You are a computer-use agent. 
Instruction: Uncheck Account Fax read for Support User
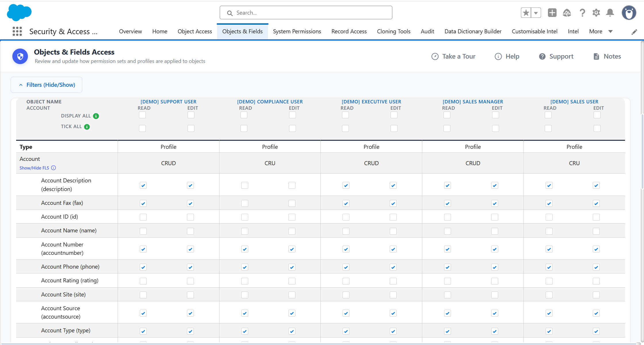[x=143, y=203]
